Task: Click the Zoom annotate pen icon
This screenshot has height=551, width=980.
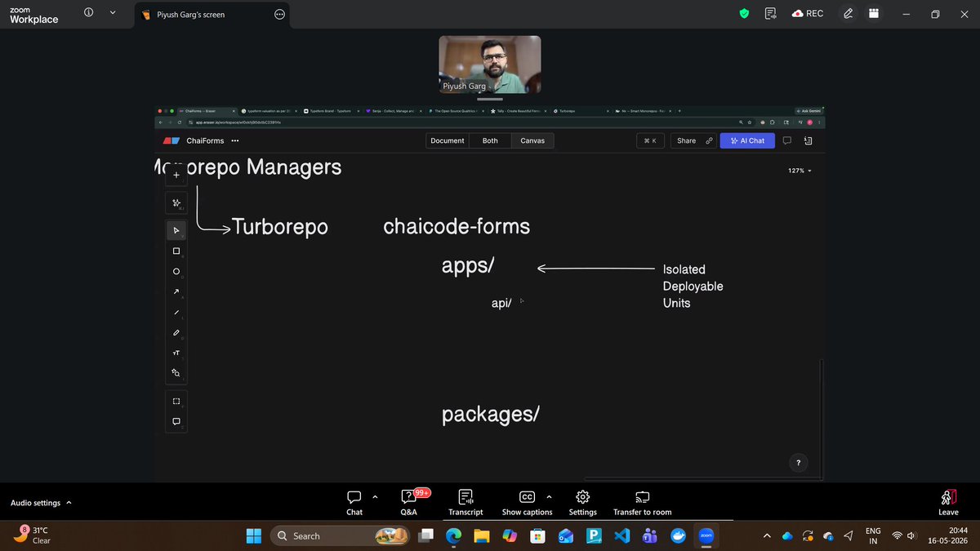Action: click(x=849, y=13)
